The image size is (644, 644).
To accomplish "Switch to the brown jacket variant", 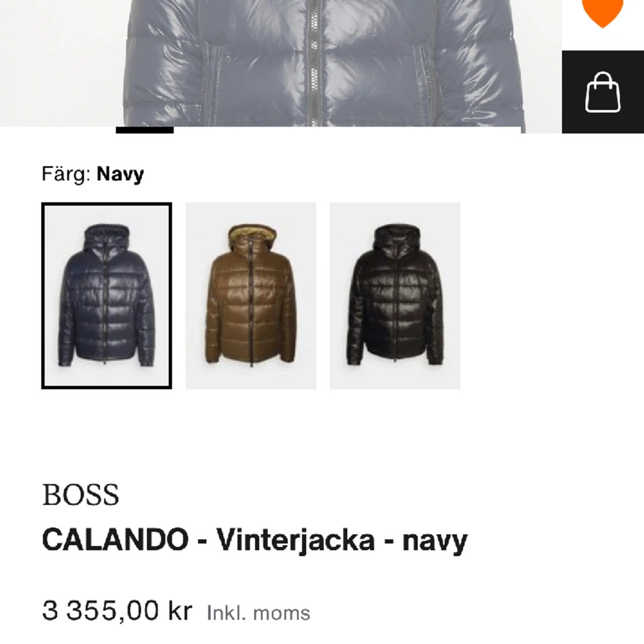I will point(250,296).
